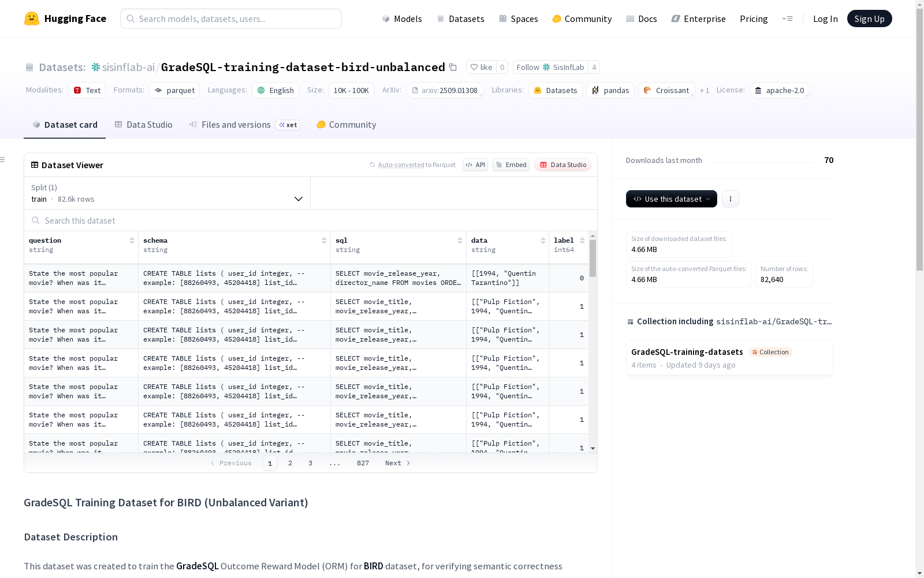
Task: Toggle the left sidebar table of contents
Action: pyautogui.click(x=3, y=160)
